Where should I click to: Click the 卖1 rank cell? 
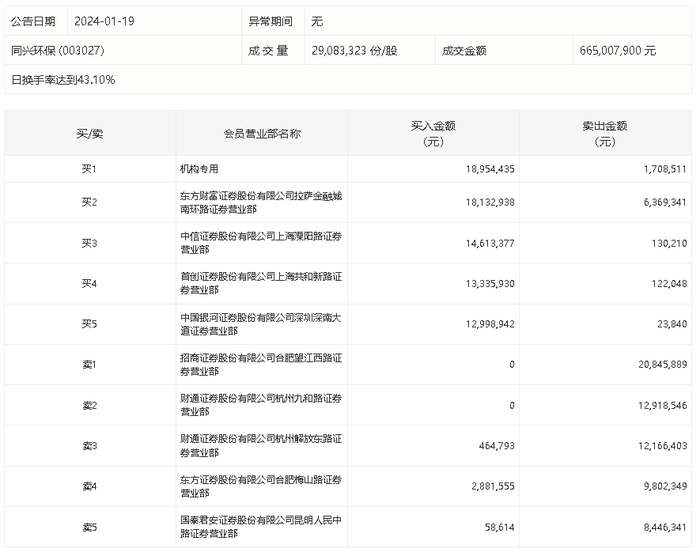coord(89,364)
